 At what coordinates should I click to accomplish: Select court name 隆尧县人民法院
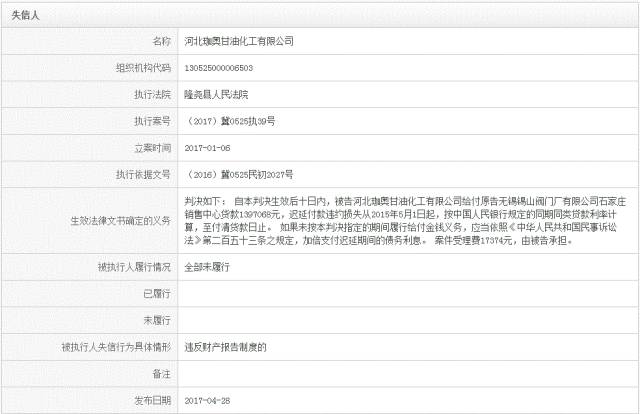coord(220,95)
